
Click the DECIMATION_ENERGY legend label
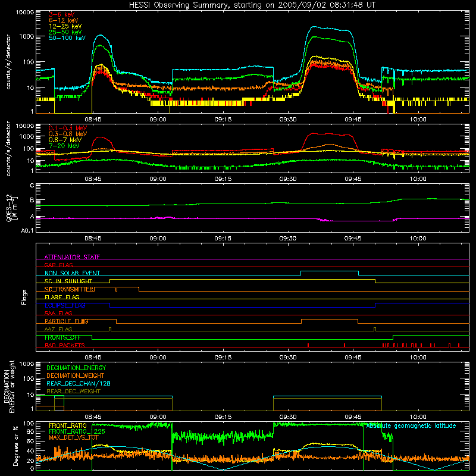point(76,368)
